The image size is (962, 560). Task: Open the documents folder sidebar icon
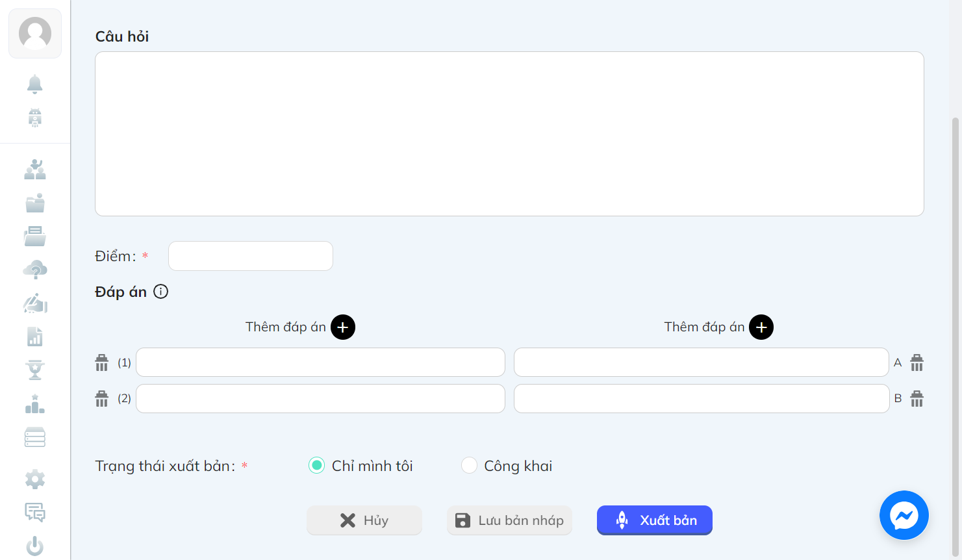35,236
